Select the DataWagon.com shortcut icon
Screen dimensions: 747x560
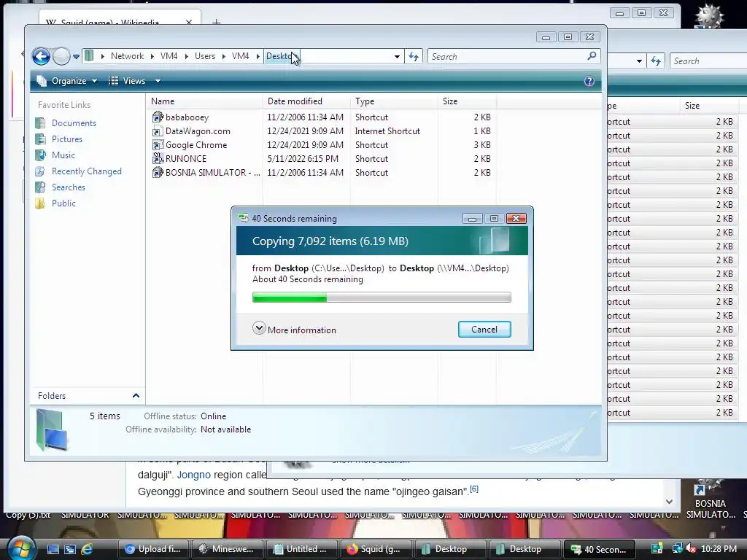point(158,131)
